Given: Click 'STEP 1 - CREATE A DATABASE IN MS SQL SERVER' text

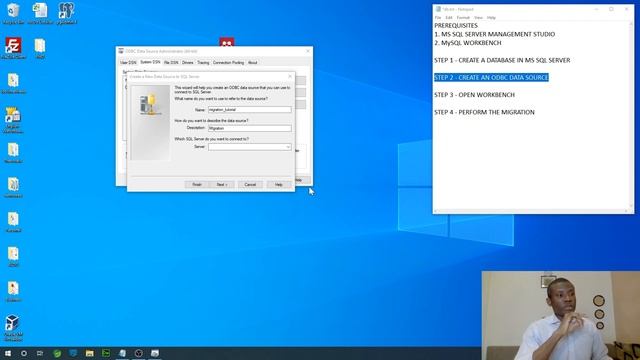Looking at the screenshot, I should [502, 60].
